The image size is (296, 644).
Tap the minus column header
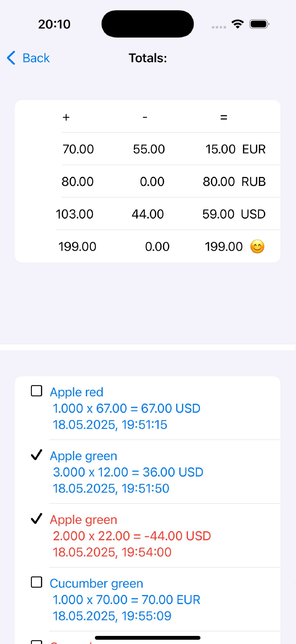pos(145,117)
